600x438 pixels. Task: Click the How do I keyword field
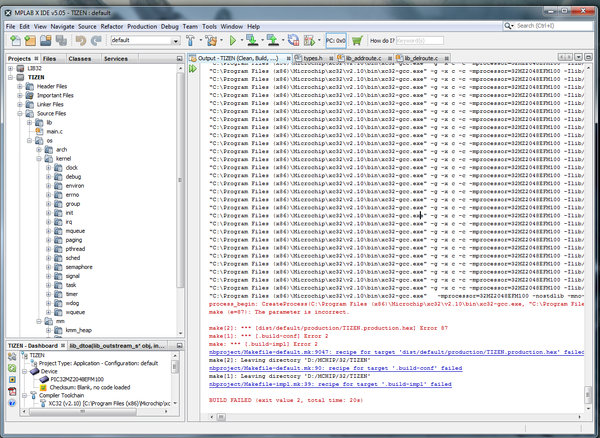click(x=420, y=40)
